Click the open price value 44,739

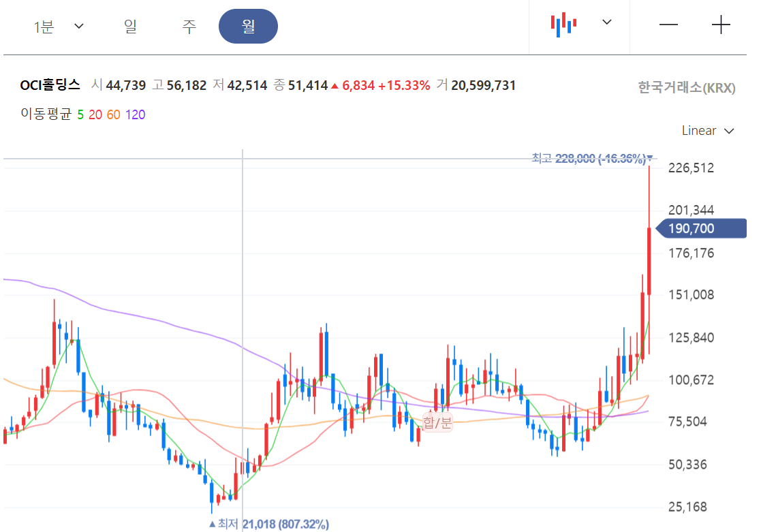pos(126,85)
